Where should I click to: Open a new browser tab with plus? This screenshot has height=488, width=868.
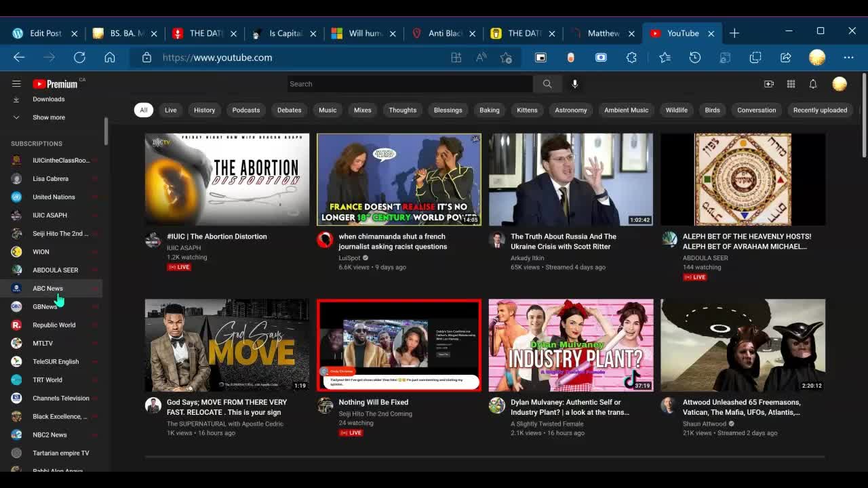[x=734, y=33]
